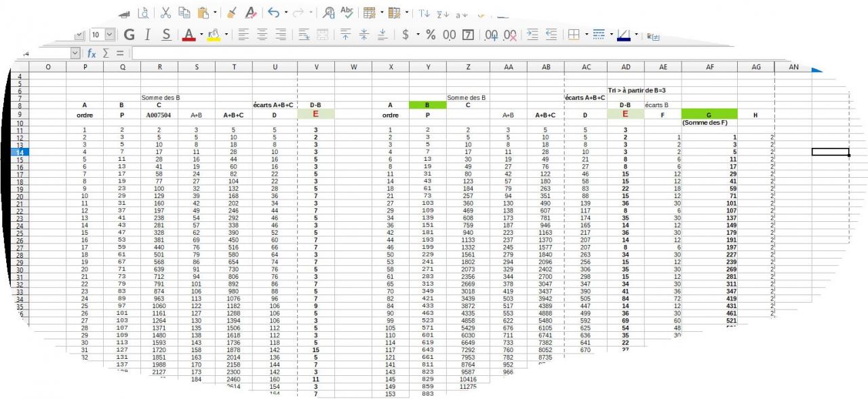Toggle Italic (I) formatting

pos(146,34)
